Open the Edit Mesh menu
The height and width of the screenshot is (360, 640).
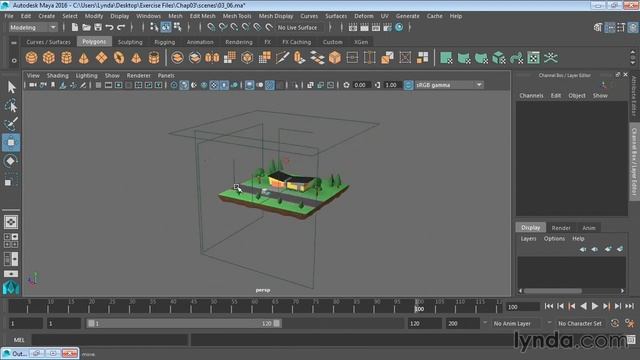tap(202, 16)
